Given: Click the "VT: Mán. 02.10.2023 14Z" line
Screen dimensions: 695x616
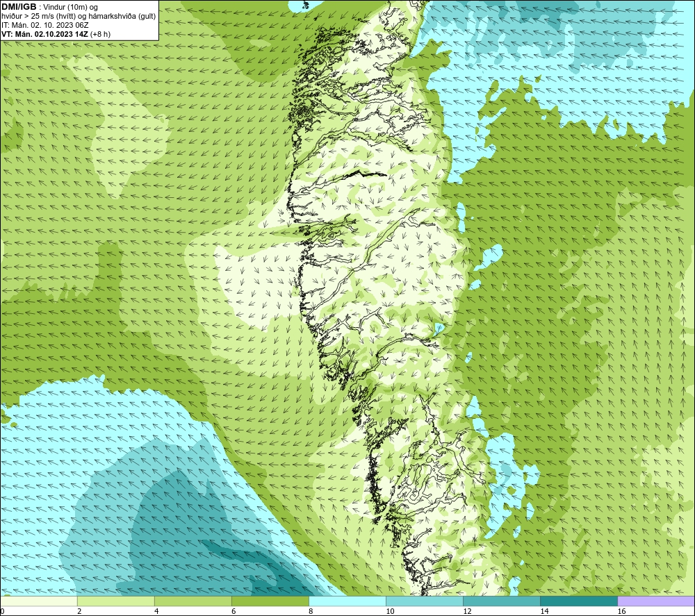Looking at the screenshot, I should click(x=44, y=34).
